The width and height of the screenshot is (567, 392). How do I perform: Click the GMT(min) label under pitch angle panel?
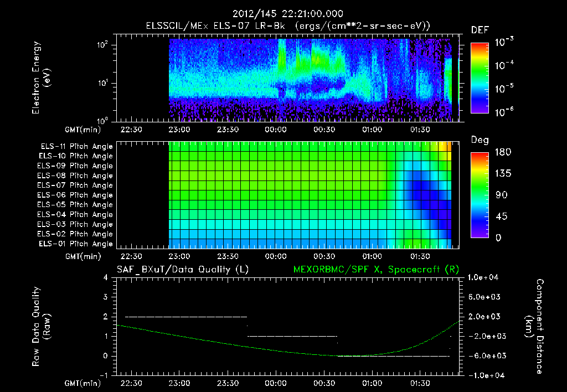(83, 256)
